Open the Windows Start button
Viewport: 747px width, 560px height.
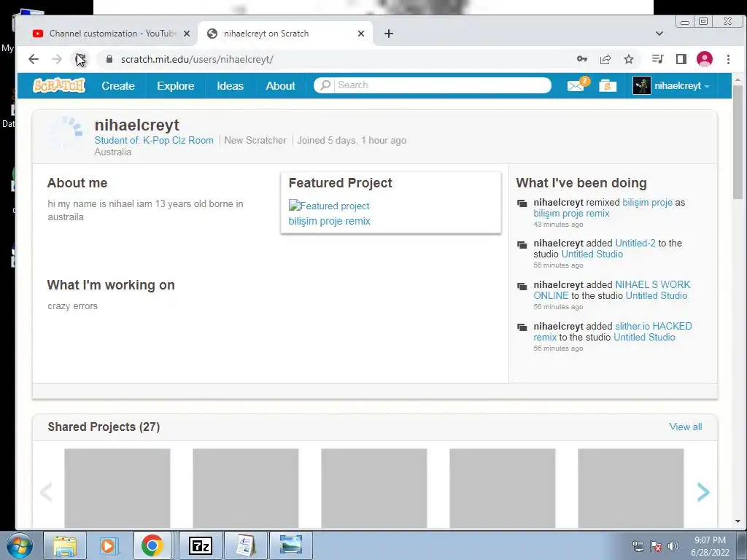click(19, 545)
